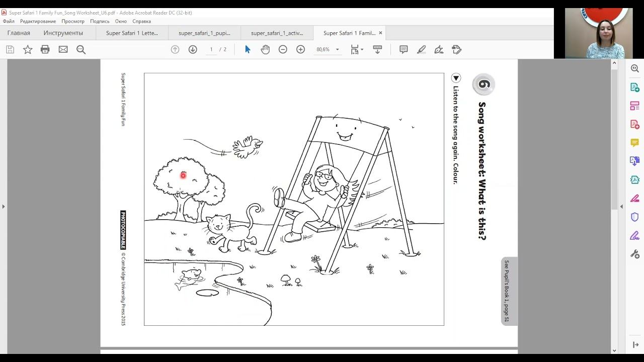Open the Окно menu

tap(121, 22)
